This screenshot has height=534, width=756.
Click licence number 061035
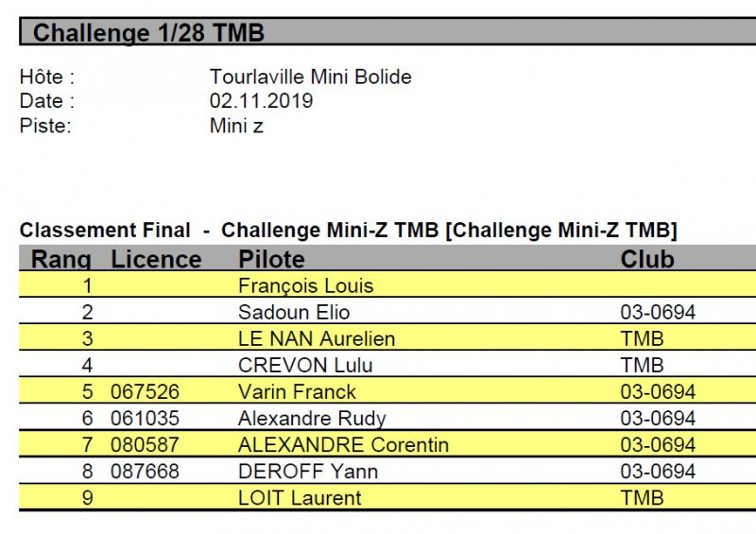point(145,419)
